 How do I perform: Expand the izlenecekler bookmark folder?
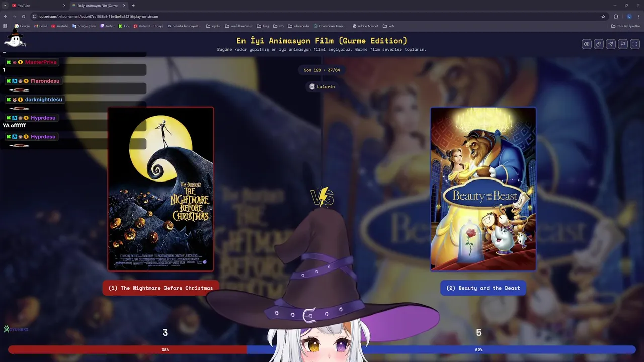(x=299, y=26)
